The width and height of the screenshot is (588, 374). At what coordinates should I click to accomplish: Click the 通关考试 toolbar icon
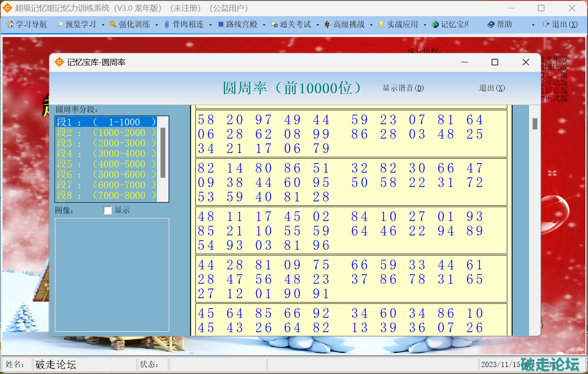274,25
